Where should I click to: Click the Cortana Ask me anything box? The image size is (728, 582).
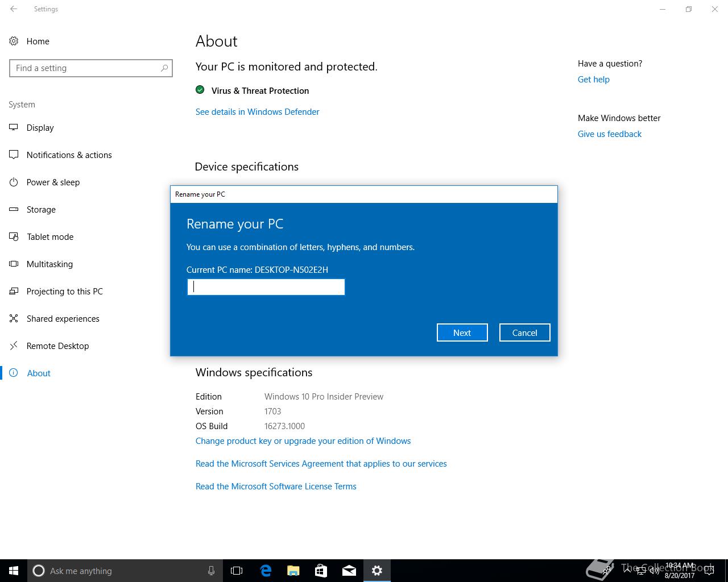pyautogui.click(x=125, y=571)
